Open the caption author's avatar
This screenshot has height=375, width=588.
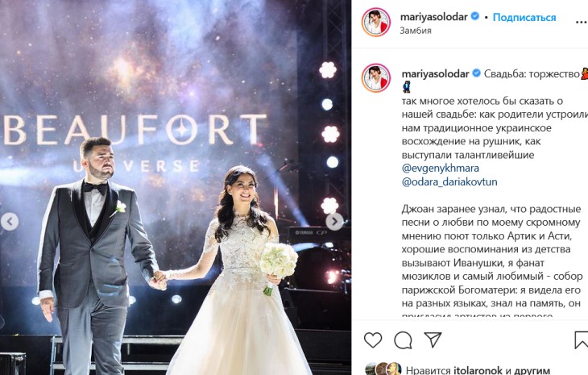(x=375, y=77)
